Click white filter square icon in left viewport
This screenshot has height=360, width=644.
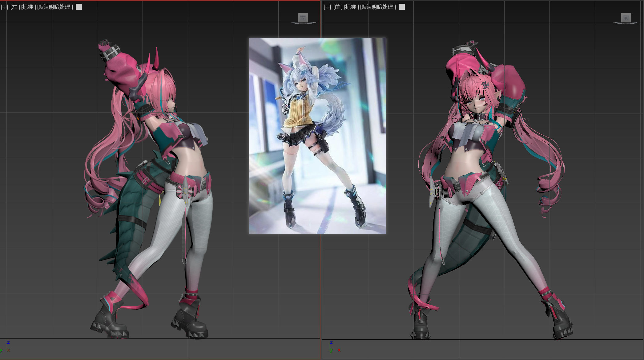[79, 7]
